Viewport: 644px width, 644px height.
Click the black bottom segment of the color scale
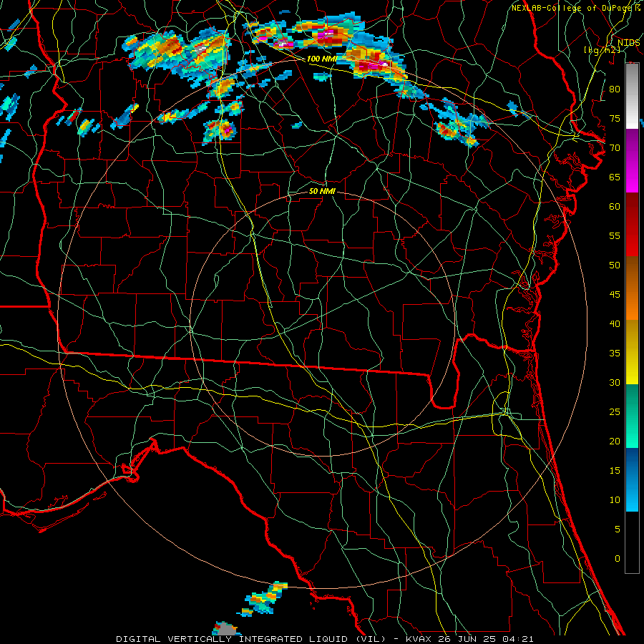(x=632, y=542)
